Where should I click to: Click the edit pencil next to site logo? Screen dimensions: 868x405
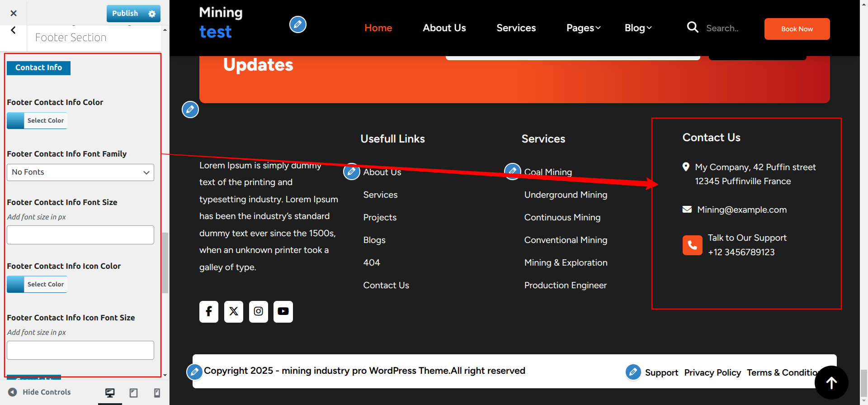(297, 24)
